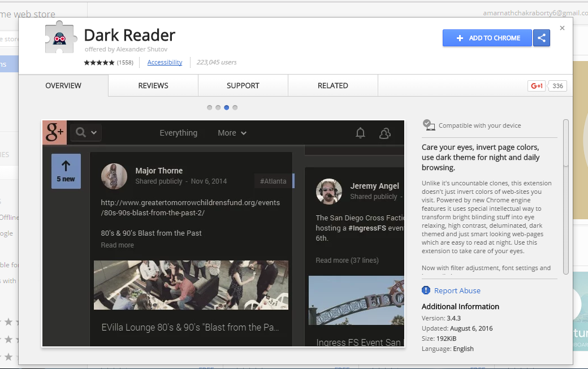Image resolution: width=588 pixels, height=369 pixels.
Task: Select the first screenshot carousel dot
Action: pos(210,107)
